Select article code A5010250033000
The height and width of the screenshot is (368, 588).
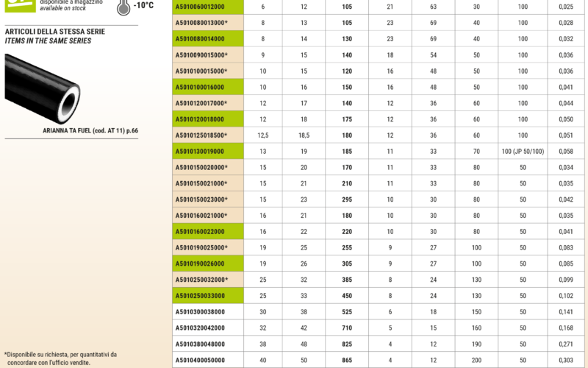coord(201,296)
